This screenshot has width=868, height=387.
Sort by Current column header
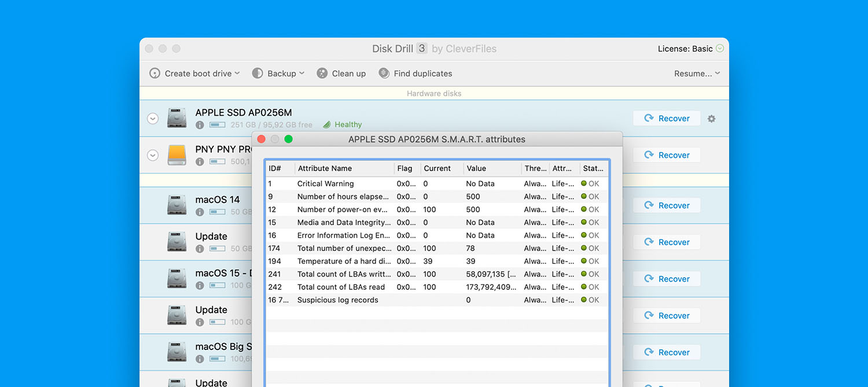coord(442,168)
